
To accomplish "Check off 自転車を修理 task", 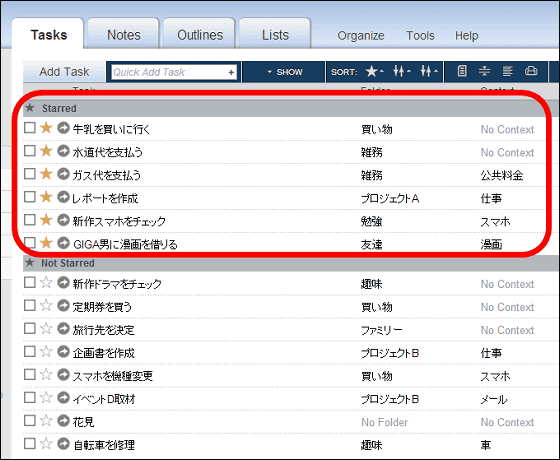I will [x=30, y=443].
